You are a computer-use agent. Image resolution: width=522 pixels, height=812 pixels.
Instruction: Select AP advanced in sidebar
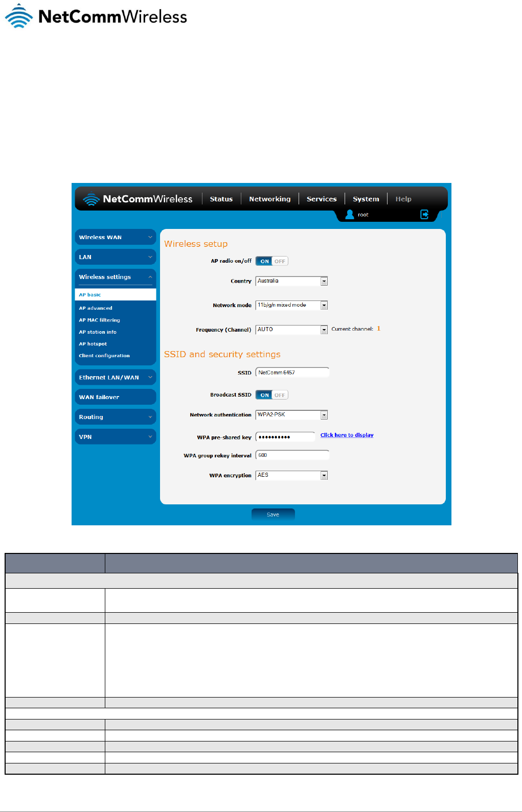point(96,308)
